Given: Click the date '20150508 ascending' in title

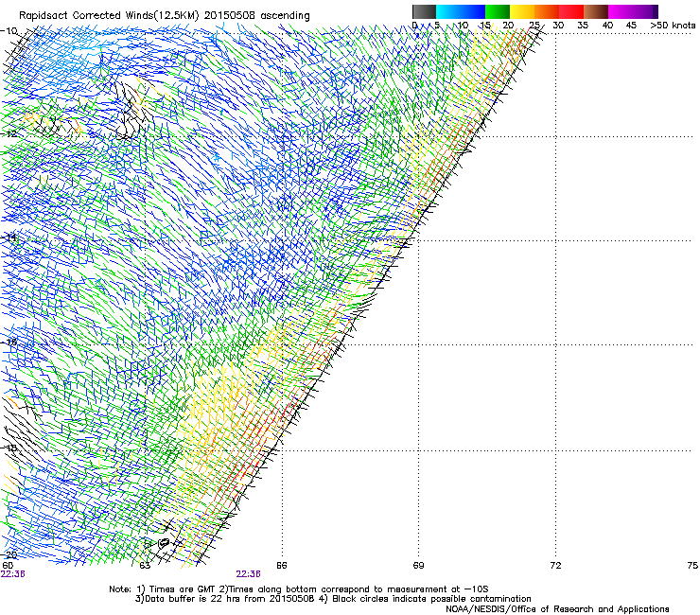Looking at the screenshot, I should coord(256,15).
